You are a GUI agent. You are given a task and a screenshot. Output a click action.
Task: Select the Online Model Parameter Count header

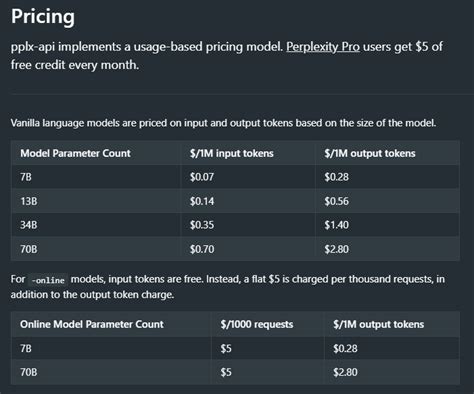(x=92, y=324)
